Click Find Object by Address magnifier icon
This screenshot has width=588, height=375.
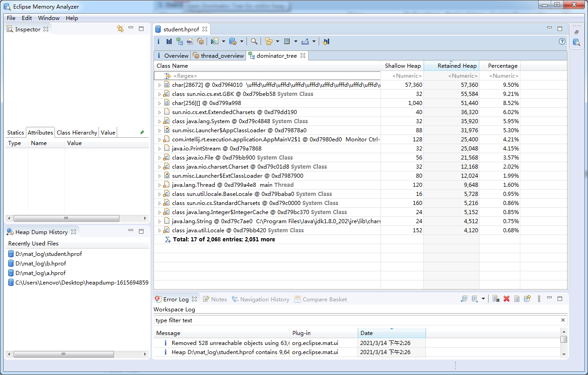(254, 41)
